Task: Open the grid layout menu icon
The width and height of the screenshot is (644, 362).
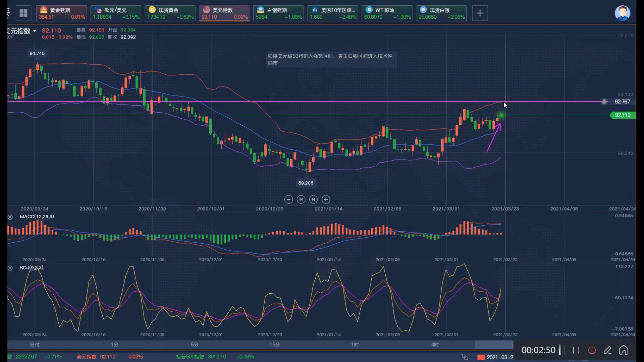Action: coord(23,13)
